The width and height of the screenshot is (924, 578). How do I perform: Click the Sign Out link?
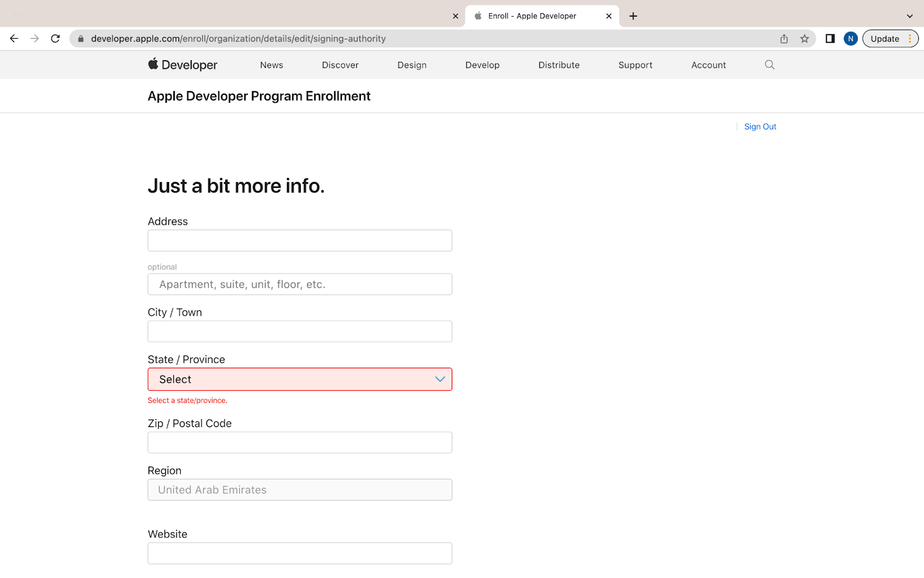point(760,127)
